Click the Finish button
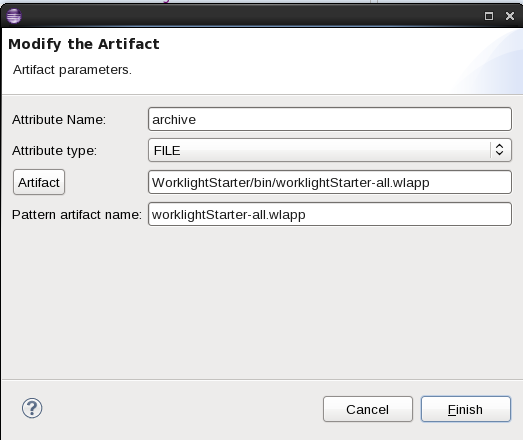 pyautogui.click(x=466, y=409)
